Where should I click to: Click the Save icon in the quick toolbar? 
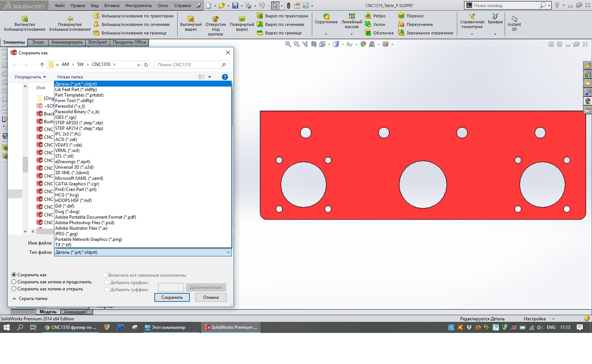point(235,6)
